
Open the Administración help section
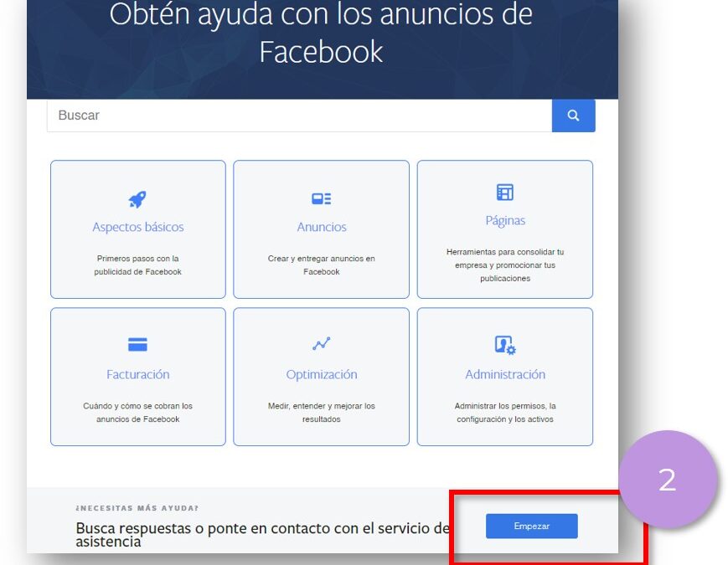click(x=505, y=374)
